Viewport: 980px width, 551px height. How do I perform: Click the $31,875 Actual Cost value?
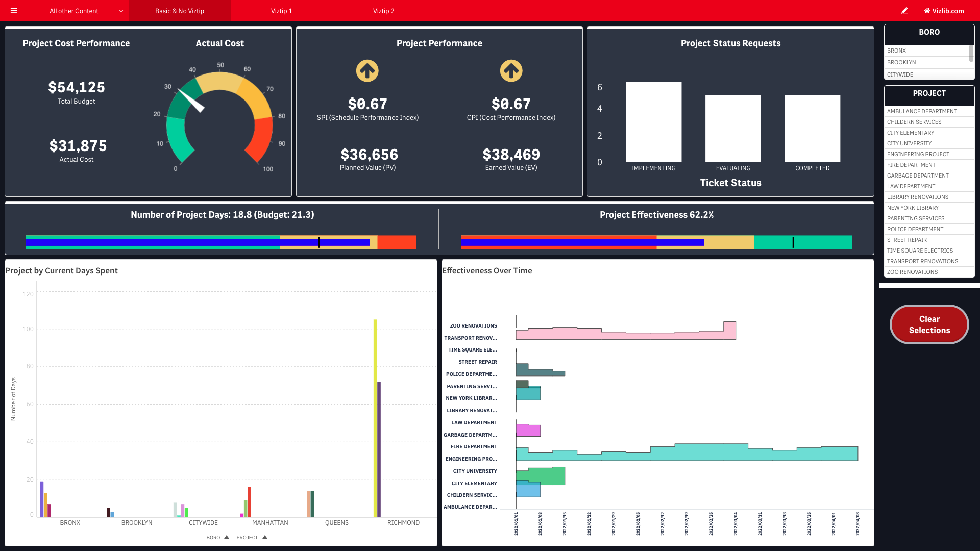point(78,146)
